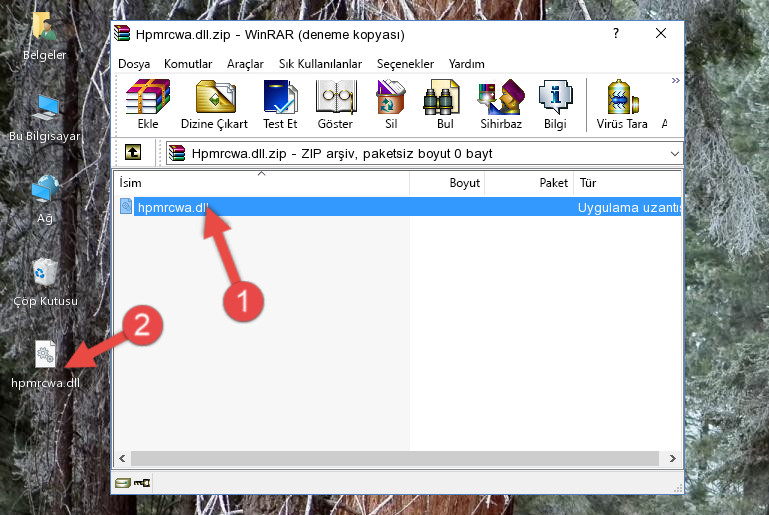The height and width of the screenshot is (515, 769).
Task: Select Çöp Kutusu recycle bin icon
Action: 45,282
